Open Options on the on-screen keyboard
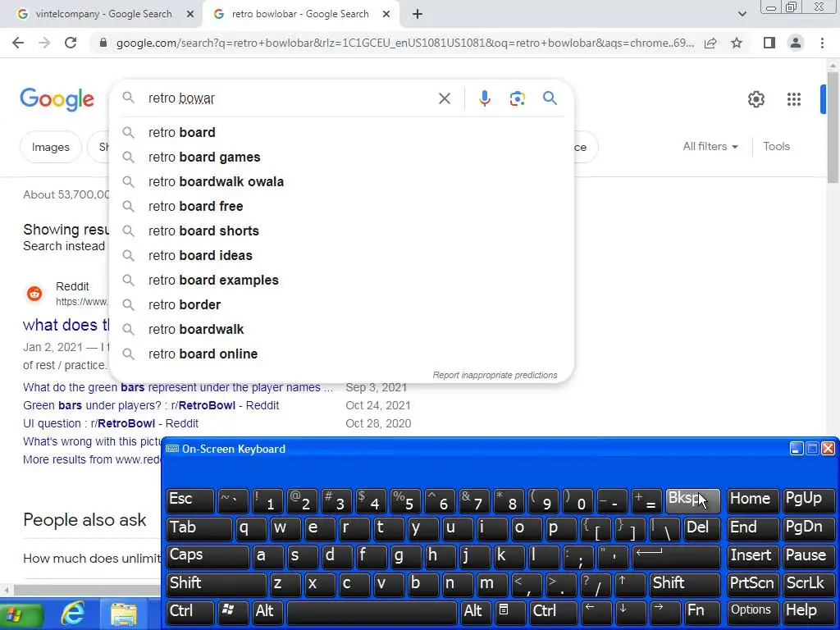 click(753, 612)
